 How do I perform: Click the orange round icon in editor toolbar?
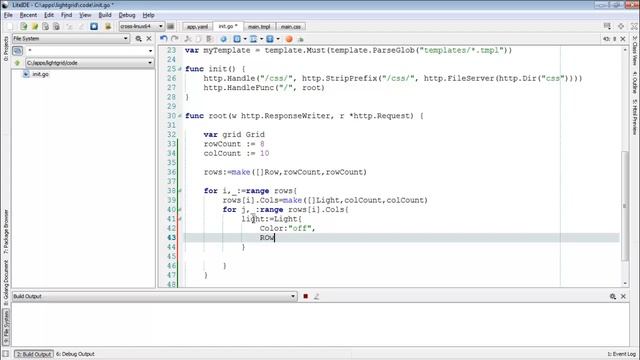tap(289, 39)
